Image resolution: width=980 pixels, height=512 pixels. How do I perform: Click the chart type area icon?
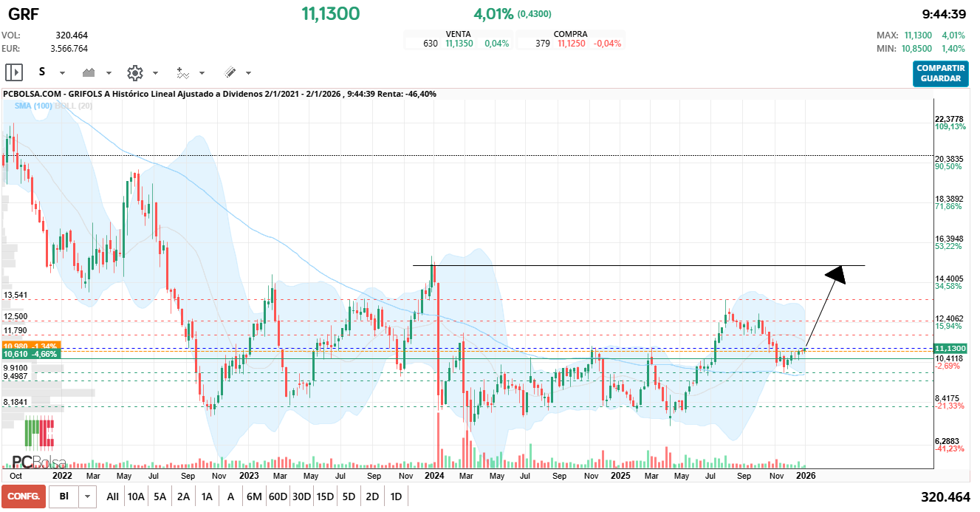(x=89, y=72)
